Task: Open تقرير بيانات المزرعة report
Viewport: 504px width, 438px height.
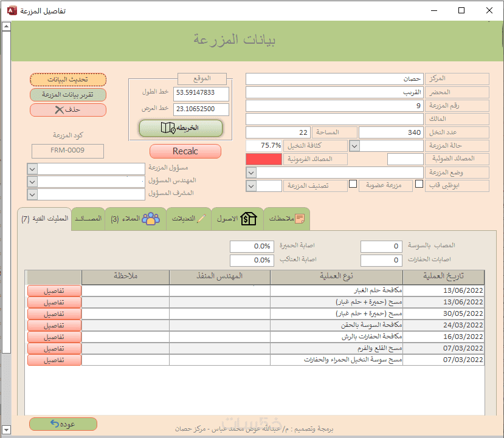Action: [68, 95]
